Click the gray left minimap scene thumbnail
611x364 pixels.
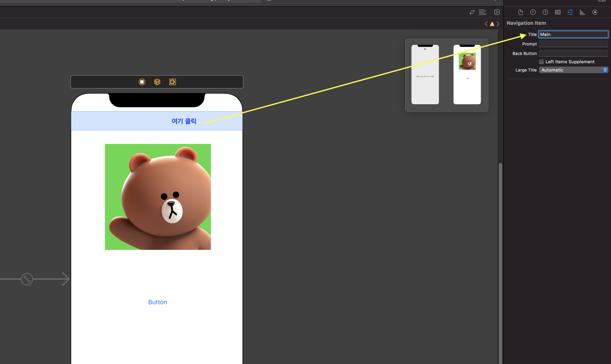(x=425, y=74)
